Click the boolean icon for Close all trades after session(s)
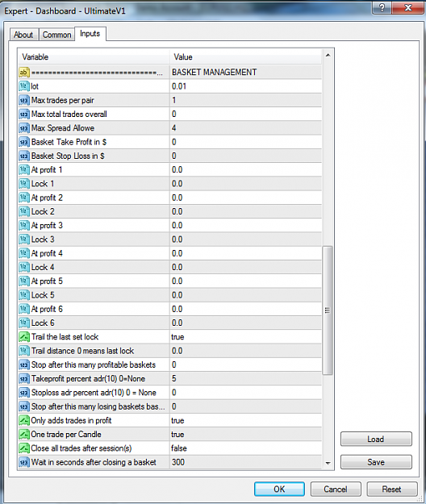Viewport: 426px width, 504px height. coord(24,448)
